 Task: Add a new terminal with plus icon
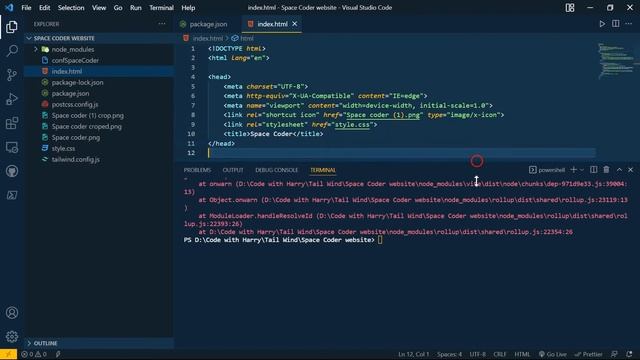click(573, 170)
